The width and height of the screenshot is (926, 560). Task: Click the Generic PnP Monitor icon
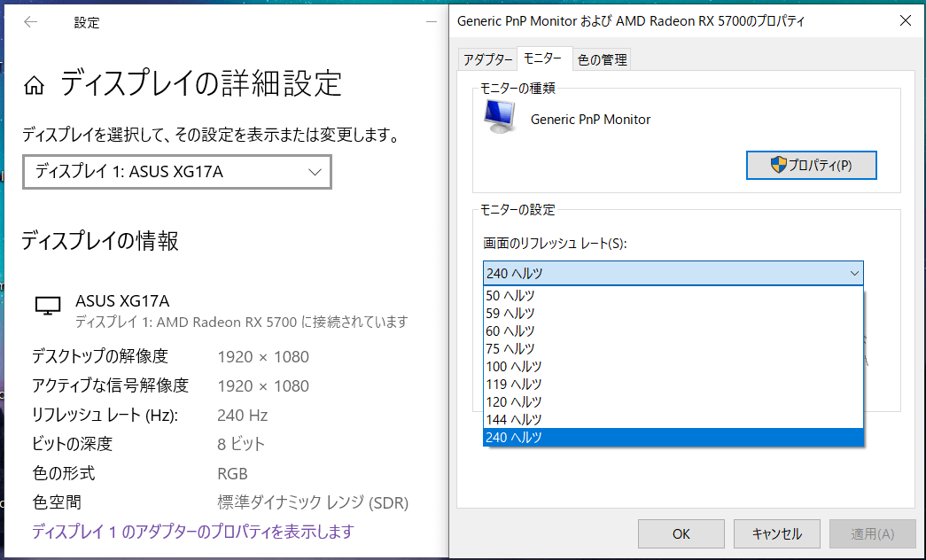click(x=500, y=116)
